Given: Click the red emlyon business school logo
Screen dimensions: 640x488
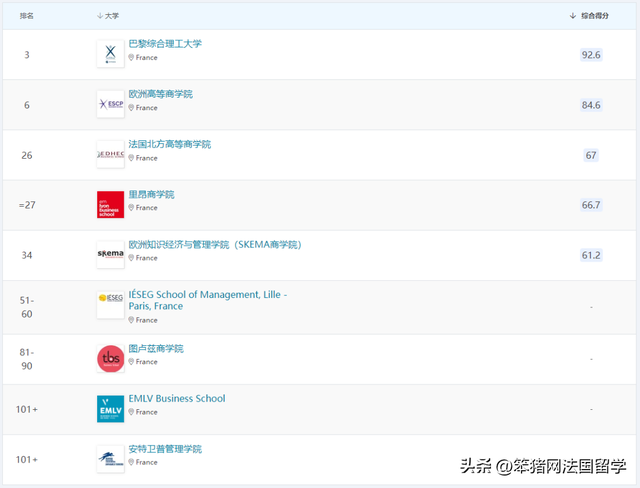Looking at the screenshot, I should [110, 204].
